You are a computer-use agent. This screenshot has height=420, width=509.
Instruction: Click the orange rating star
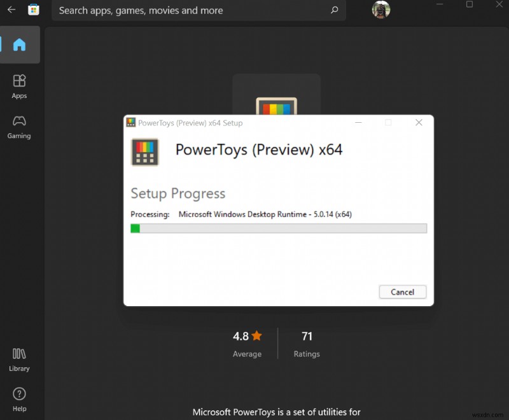pos(257,336)
